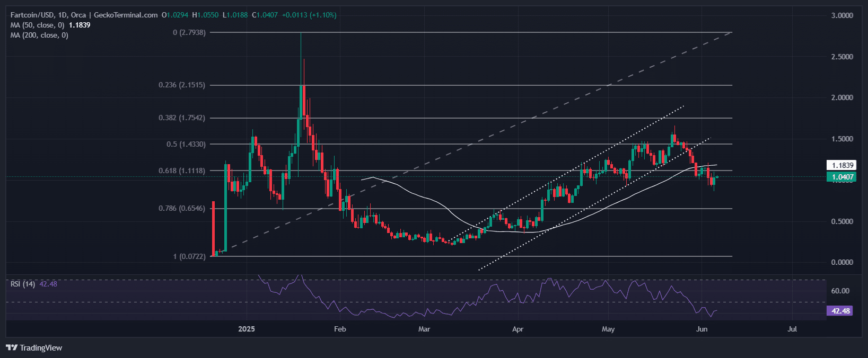Click the Apr date axis label

(x=518, y=329)
